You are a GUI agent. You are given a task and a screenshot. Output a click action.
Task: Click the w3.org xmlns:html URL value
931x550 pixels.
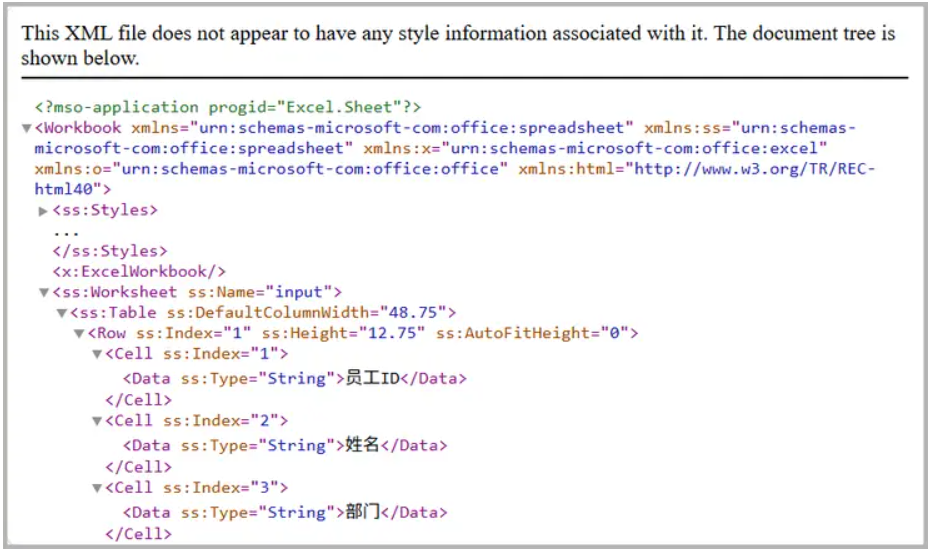tap(750, 169)
